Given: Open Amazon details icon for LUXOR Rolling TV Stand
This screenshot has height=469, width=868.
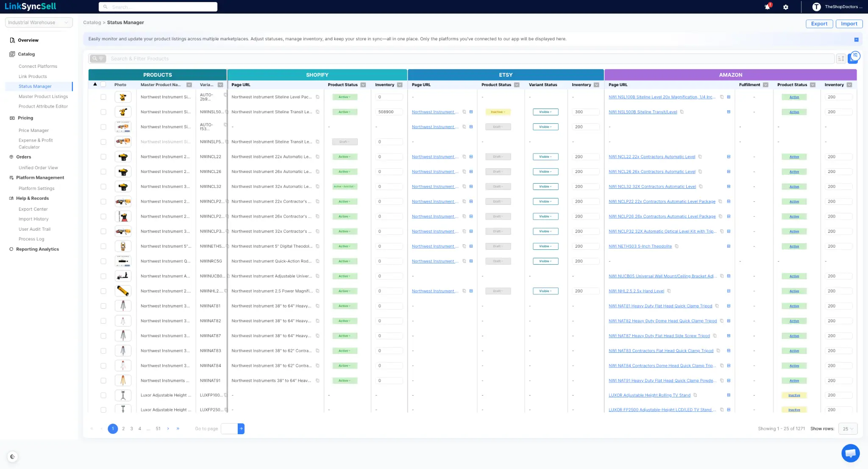Looking at the screenshot, I should click(x=729, y=395).
